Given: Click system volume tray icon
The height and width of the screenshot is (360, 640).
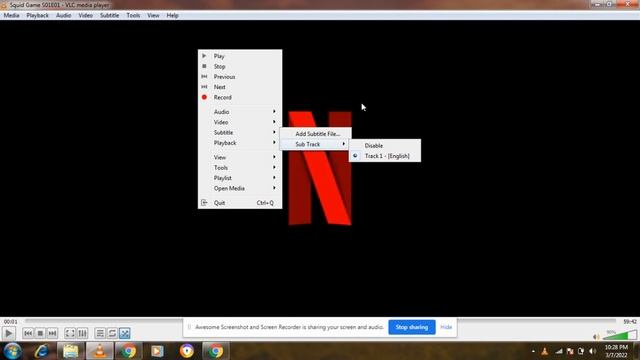Looking at the screenshot, I should coord(592,351).
